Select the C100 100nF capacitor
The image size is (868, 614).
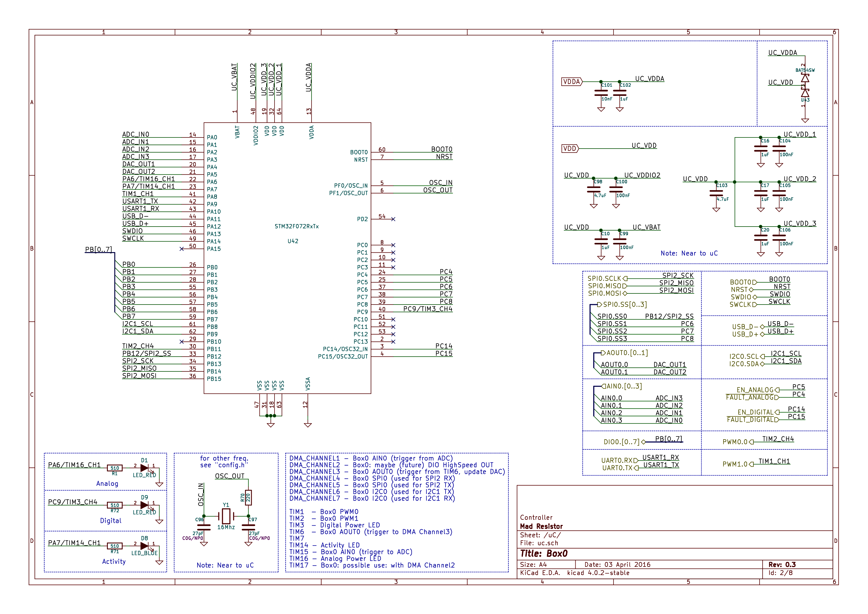point(616,190)
